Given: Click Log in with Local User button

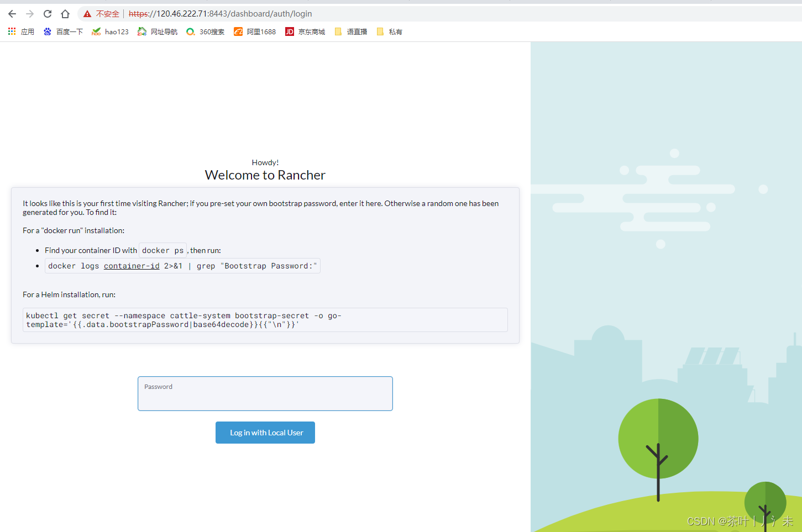Looking at the screenshot, I should tap(265, 433).
